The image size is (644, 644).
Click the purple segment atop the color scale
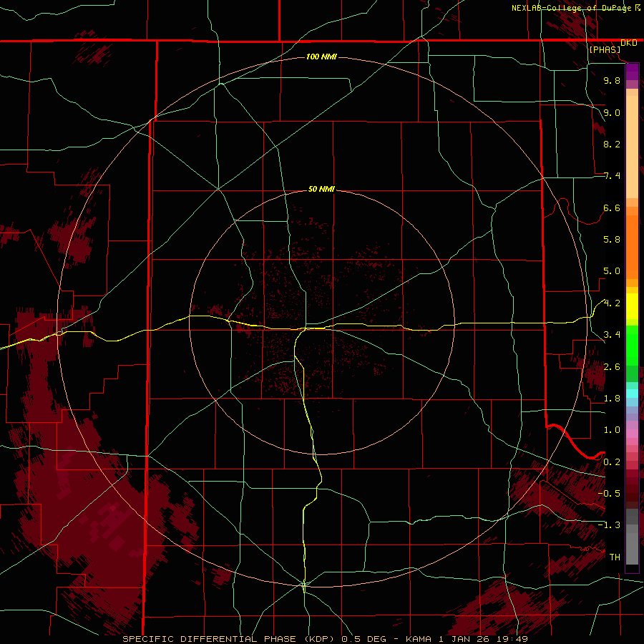click(x=632, y=72)
